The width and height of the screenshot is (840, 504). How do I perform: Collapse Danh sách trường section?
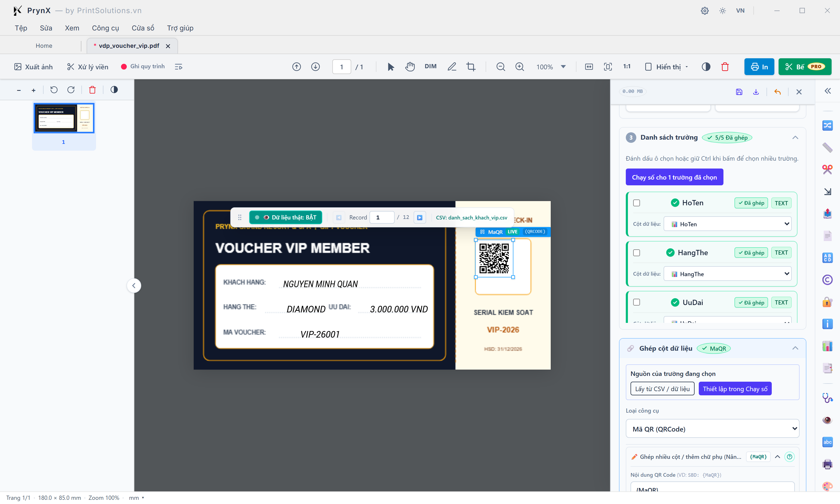[x=795, y=138]
